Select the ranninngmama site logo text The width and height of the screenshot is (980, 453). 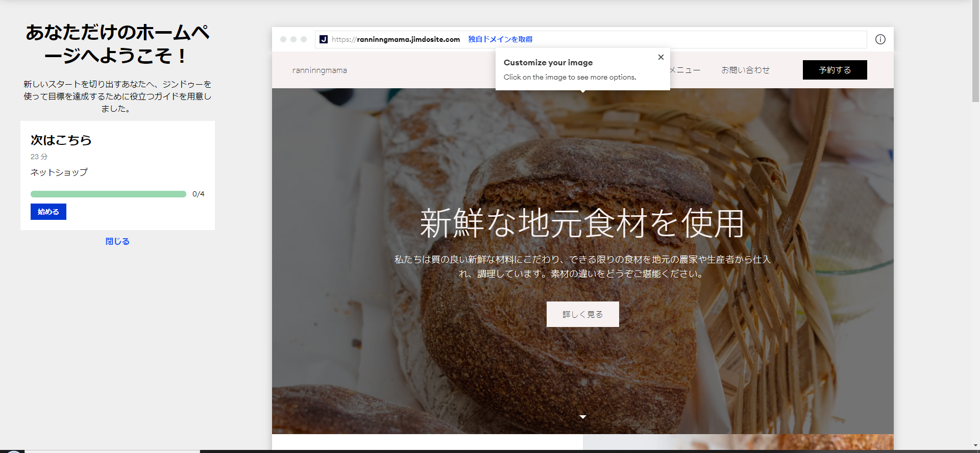tap(320, 70)
